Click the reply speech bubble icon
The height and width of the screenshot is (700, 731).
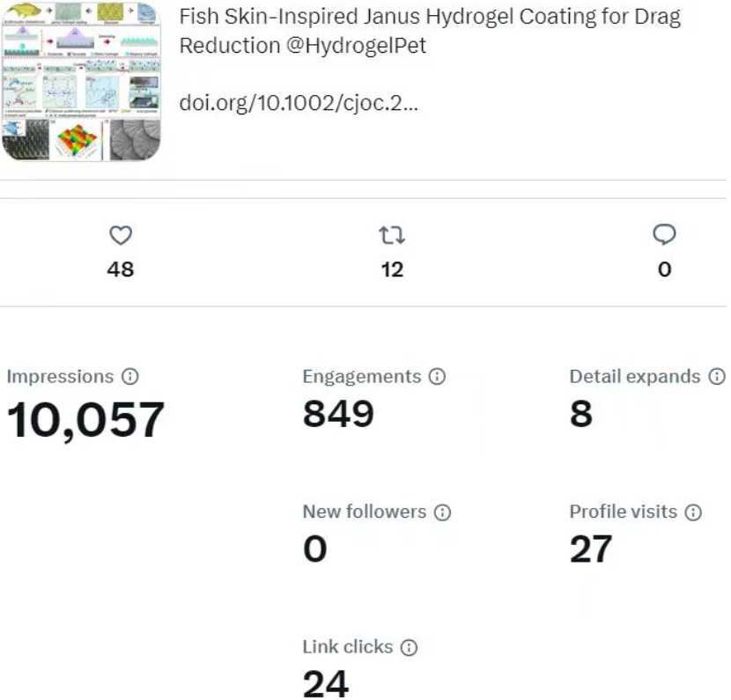click(664, 234)
